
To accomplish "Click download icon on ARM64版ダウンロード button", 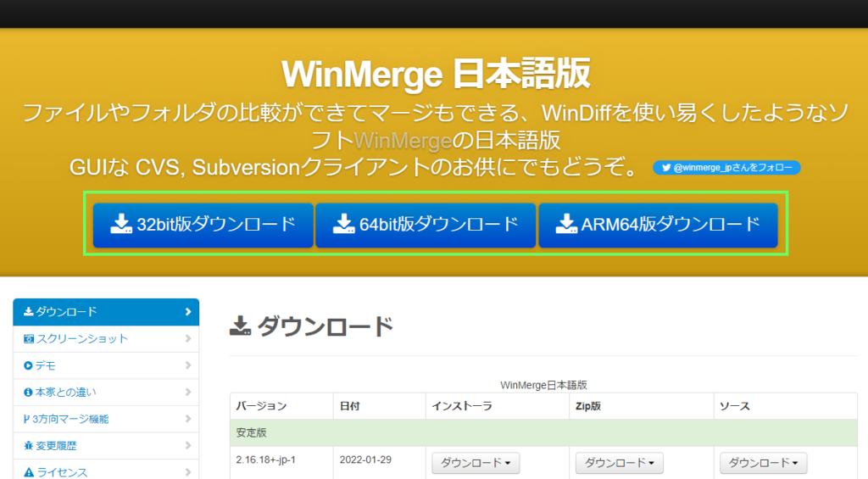I will pos(565,225).
